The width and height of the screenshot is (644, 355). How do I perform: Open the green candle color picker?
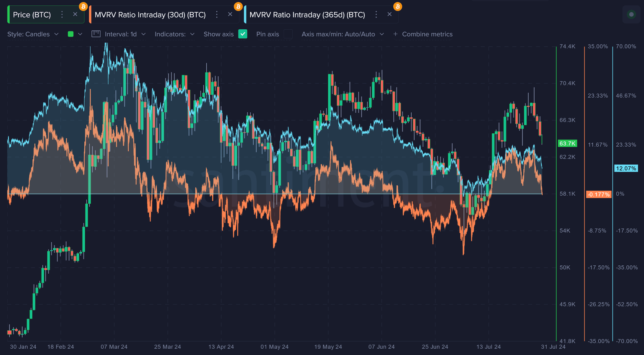point(75,34)
